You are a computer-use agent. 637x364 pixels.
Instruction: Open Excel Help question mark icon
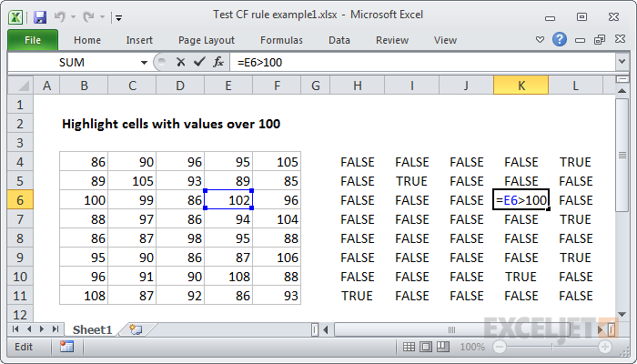(x=560, y=39)
